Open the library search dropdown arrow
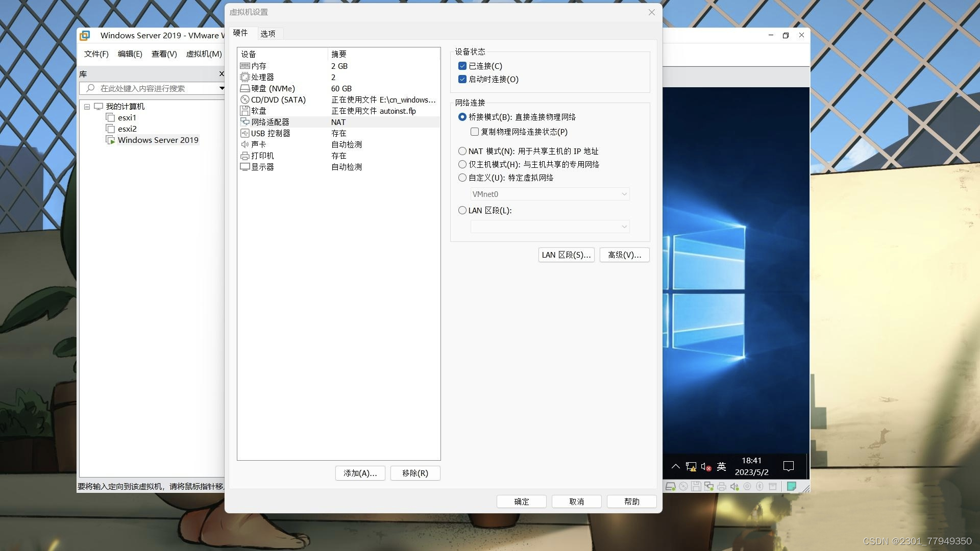This screenshot has width=980, height=551. tap(222, 88)
